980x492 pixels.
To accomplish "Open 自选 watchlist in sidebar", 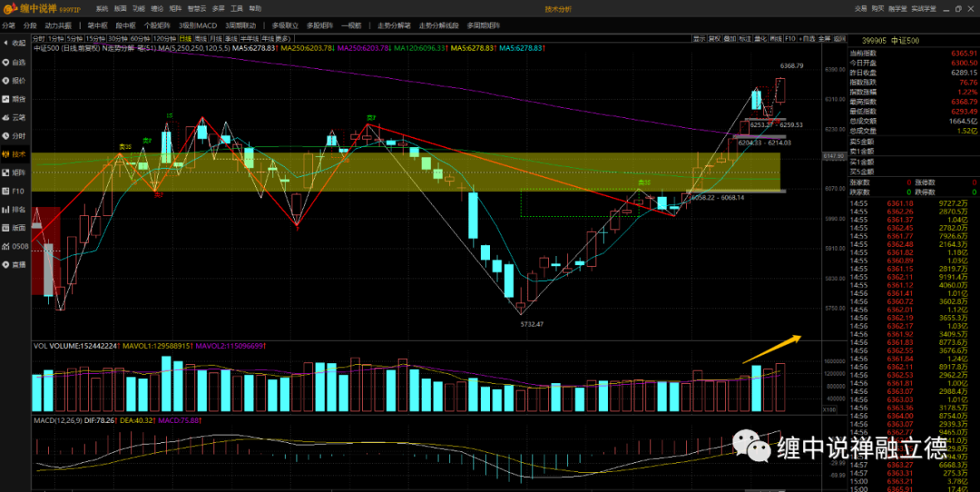I will (15, 62).
